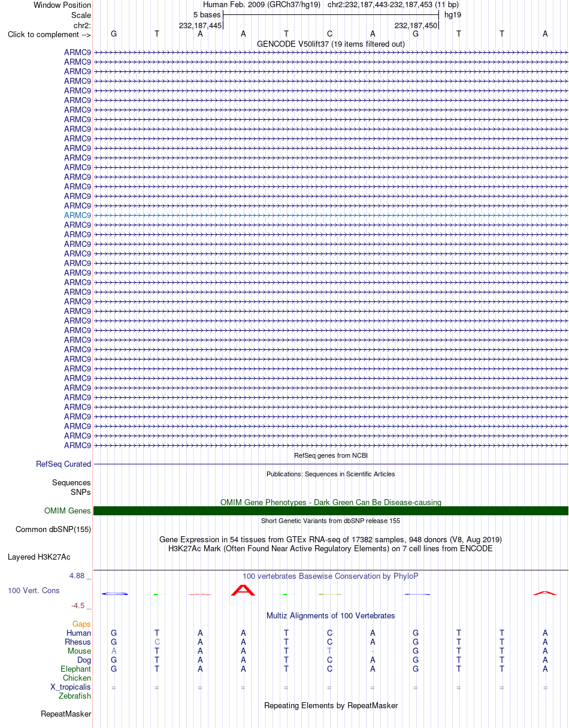Click the Repeating Elements by RepeatMasker title
Image resolution: width=569 pixels, height=728 pixels.
331,705
